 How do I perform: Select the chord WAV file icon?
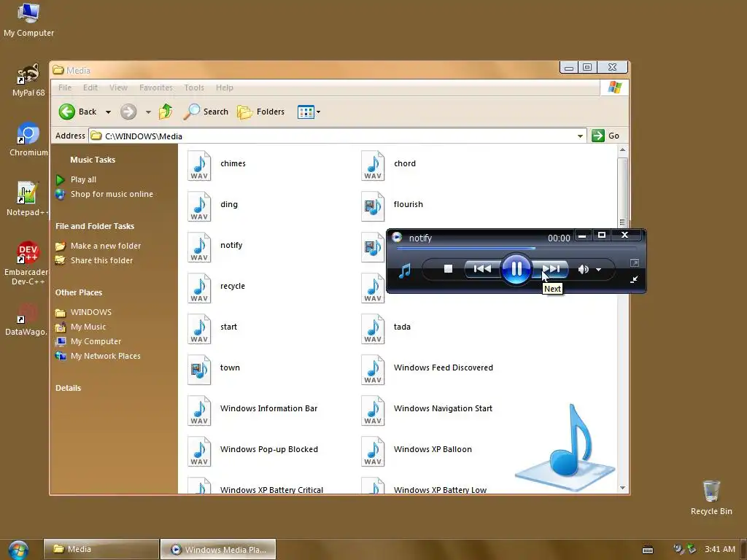373,166
